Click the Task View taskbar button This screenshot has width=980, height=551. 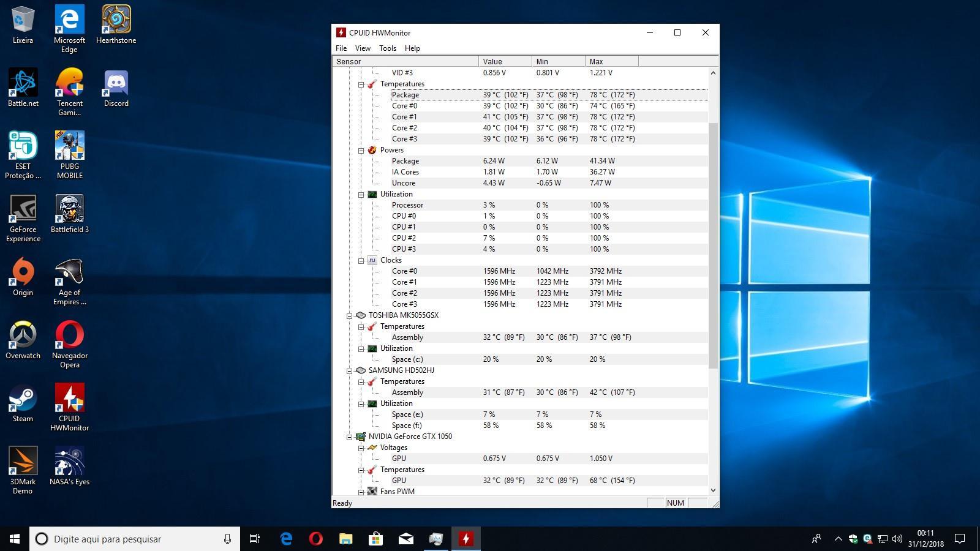(x=255, y=539)
